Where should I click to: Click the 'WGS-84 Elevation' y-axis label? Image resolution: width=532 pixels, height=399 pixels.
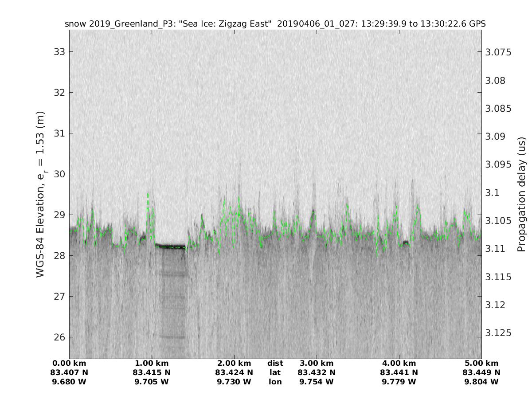41,195
